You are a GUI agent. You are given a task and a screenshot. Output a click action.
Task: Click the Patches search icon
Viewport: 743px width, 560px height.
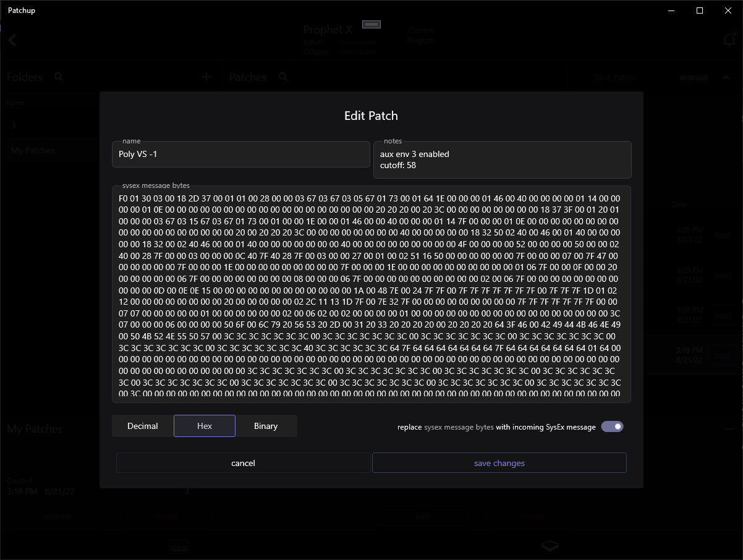tap(283, 77)
